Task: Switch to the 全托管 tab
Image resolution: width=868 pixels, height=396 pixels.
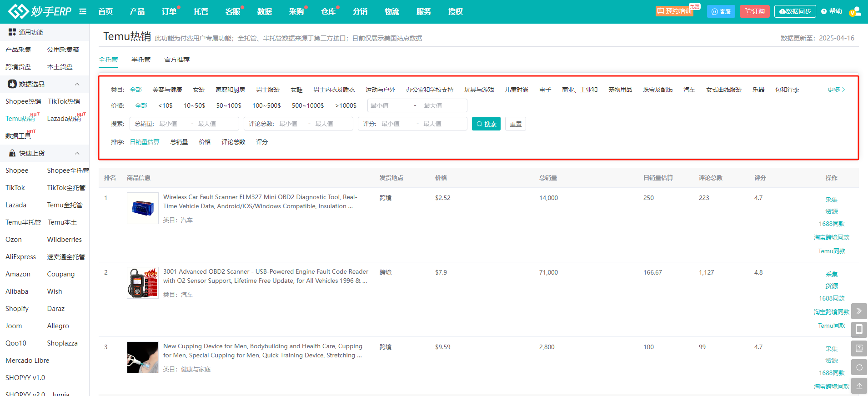Action: pos(108,60)
